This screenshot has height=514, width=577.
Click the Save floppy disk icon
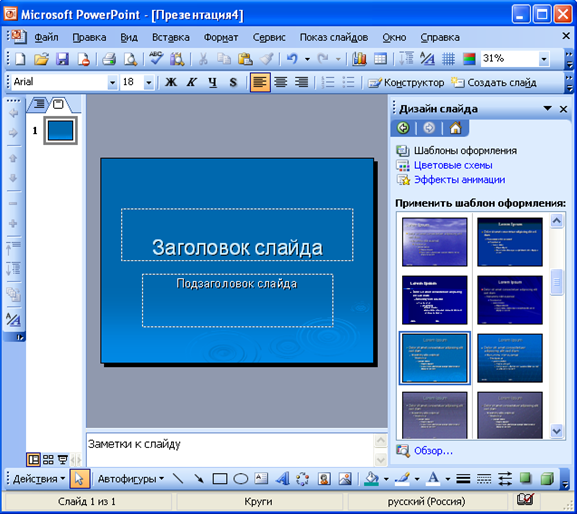coord(62,59)
